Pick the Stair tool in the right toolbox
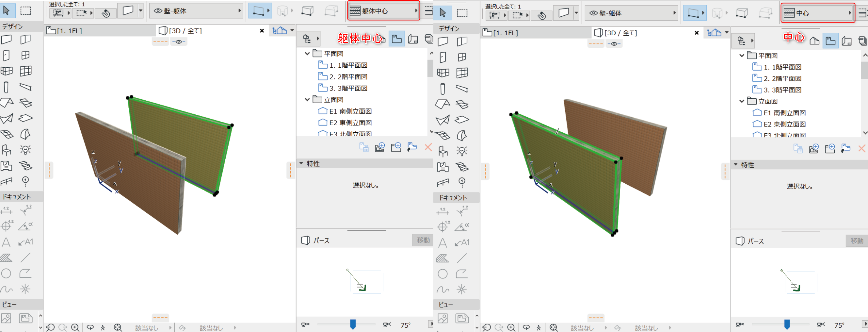The height and width of the screenshot is (332, 868). (x=462, y=167)
